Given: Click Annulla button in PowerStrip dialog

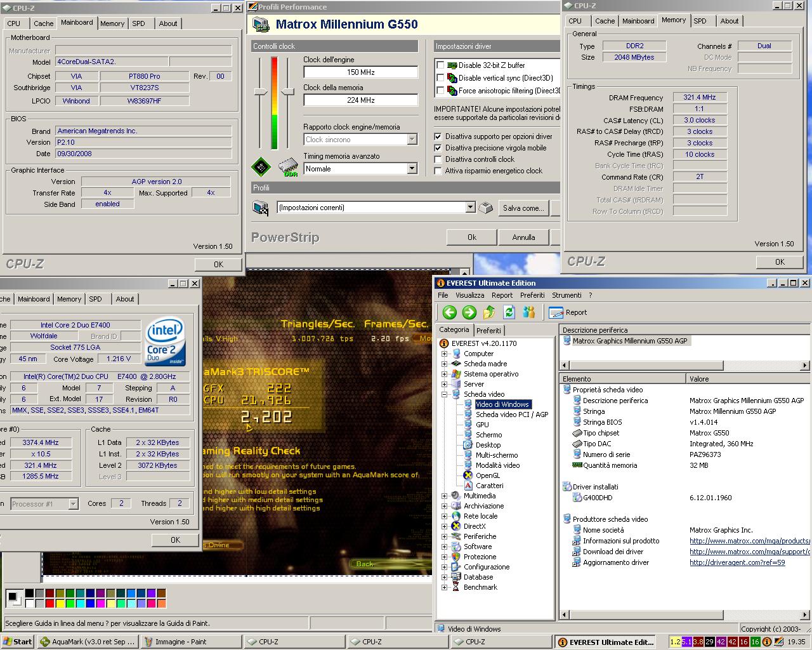Looking at the screenshot, I should [x=523, y=237].
